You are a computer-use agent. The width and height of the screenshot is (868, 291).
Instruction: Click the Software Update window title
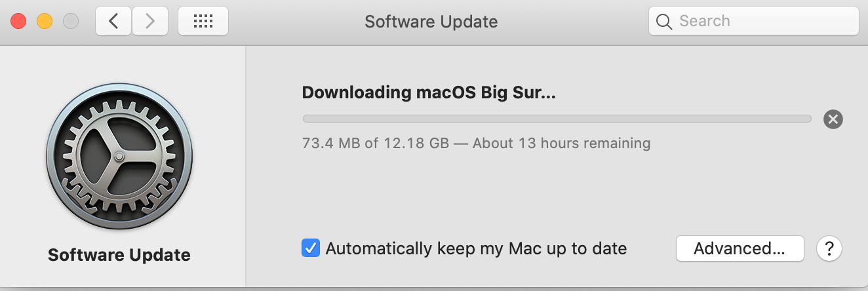pyautogui.click(x=431, y=22)
